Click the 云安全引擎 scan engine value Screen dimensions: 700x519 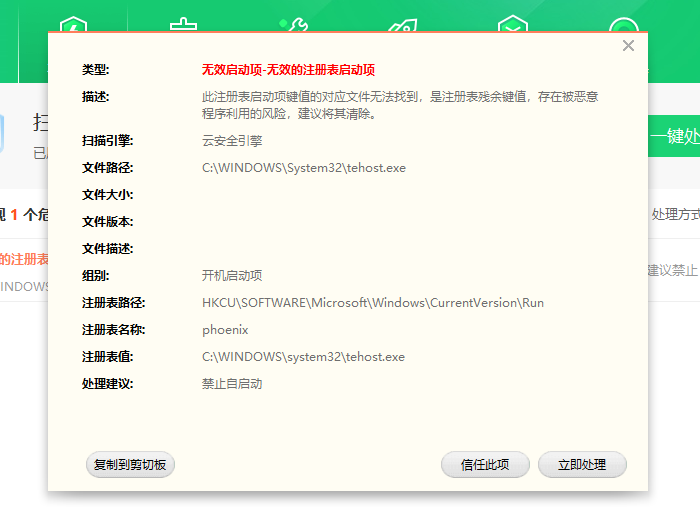coord(232,141)
